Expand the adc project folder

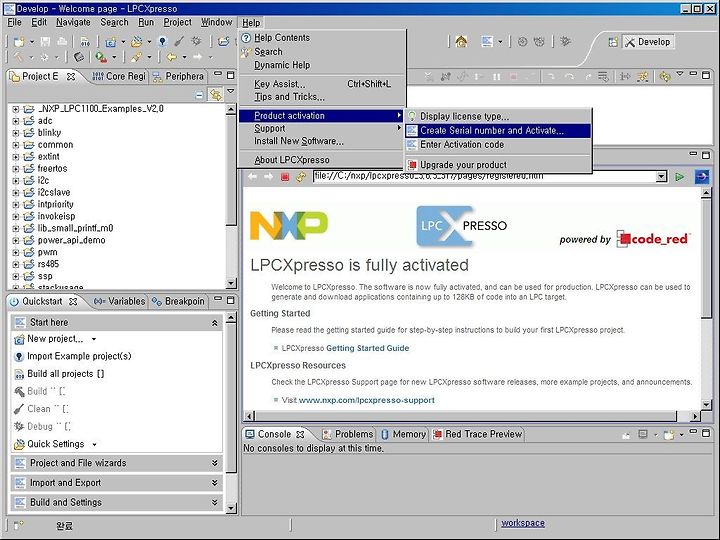click(16, 121)
